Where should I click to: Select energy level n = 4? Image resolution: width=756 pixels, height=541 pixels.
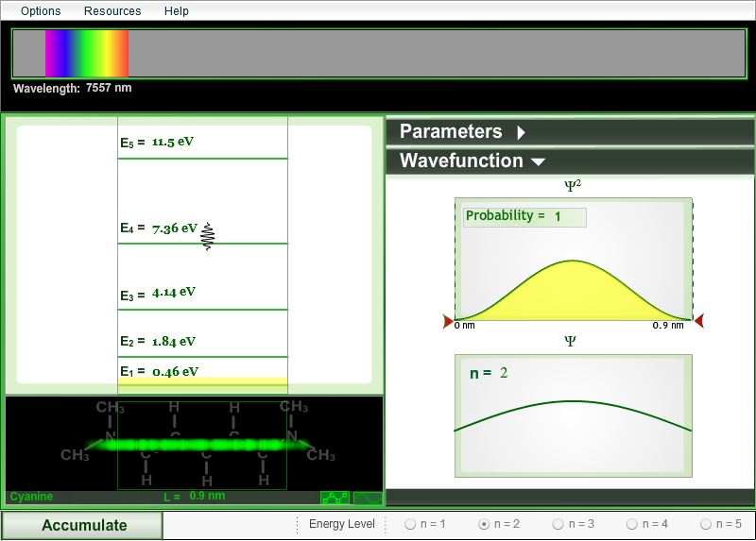pos(632,524)
